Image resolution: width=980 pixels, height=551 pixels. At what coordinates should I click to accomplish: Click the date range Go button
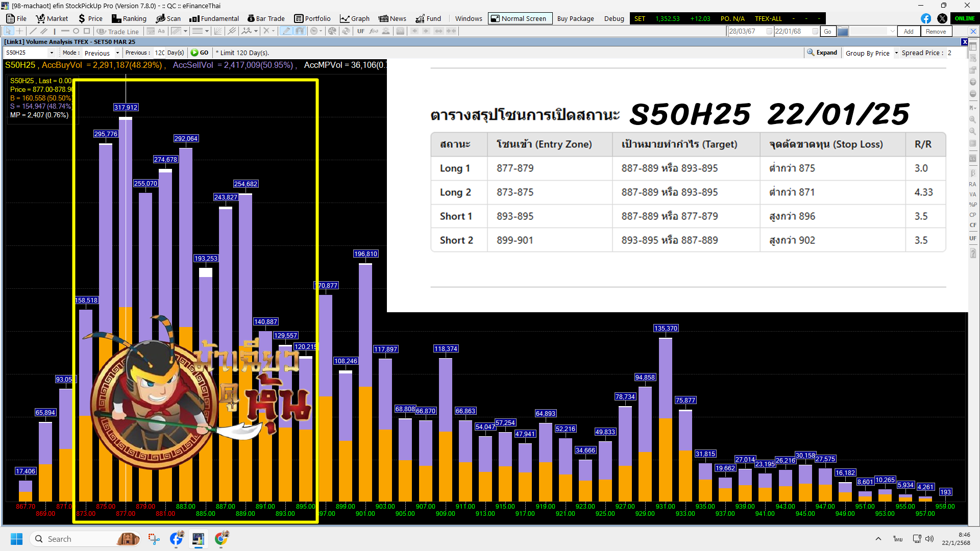(x=827, y=31)
